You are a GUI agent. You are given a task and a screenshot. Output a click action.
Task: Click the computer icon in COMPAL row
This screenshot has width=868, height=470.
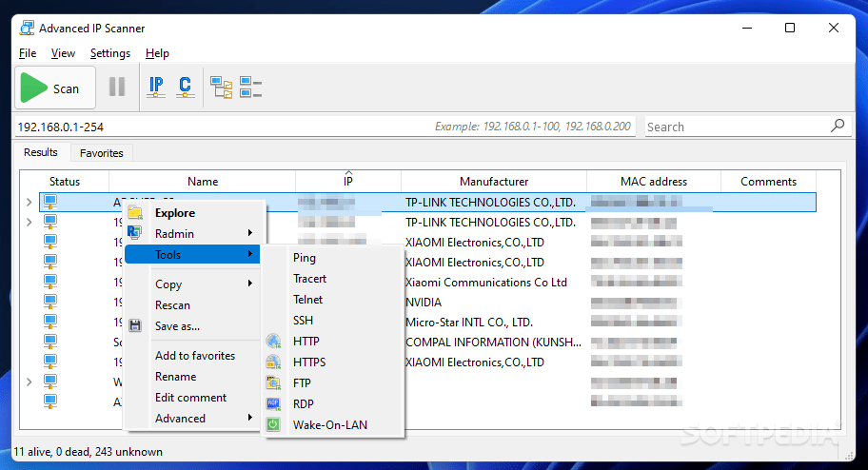pos(50,343)
